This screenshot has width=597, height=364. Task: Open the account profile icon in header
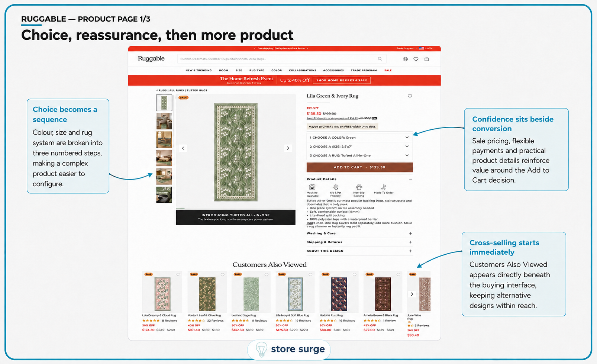pyautogui.click(x=405, y=59)
